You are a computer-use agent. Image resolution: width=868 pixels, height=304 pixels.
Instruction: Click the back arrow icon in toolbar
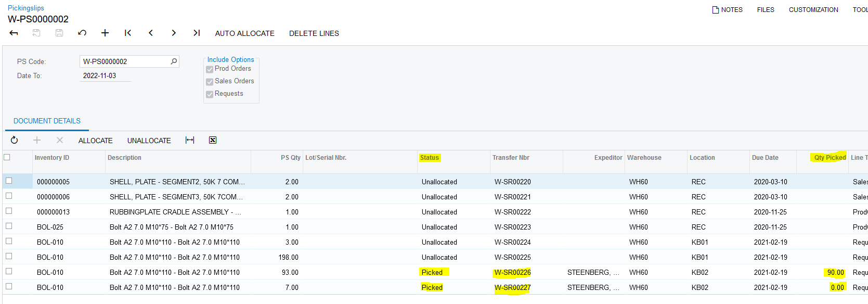[14, 33]
